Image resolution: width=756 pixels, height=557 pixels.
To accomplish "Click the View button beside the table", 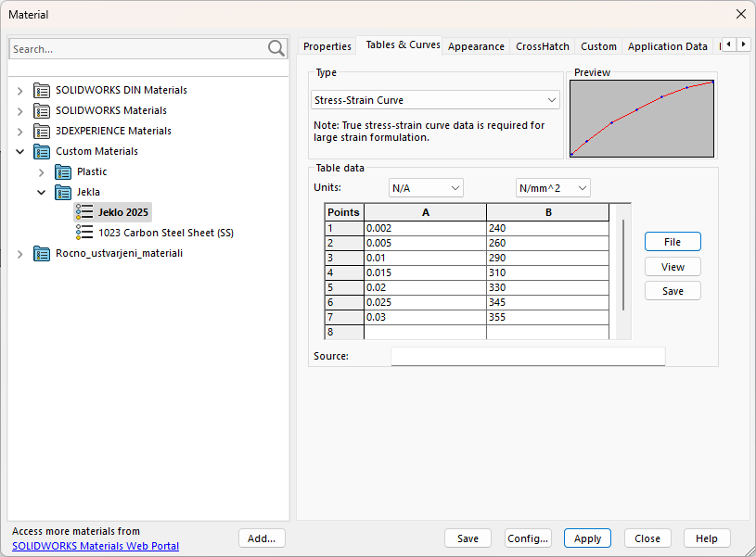I will 673,267.
